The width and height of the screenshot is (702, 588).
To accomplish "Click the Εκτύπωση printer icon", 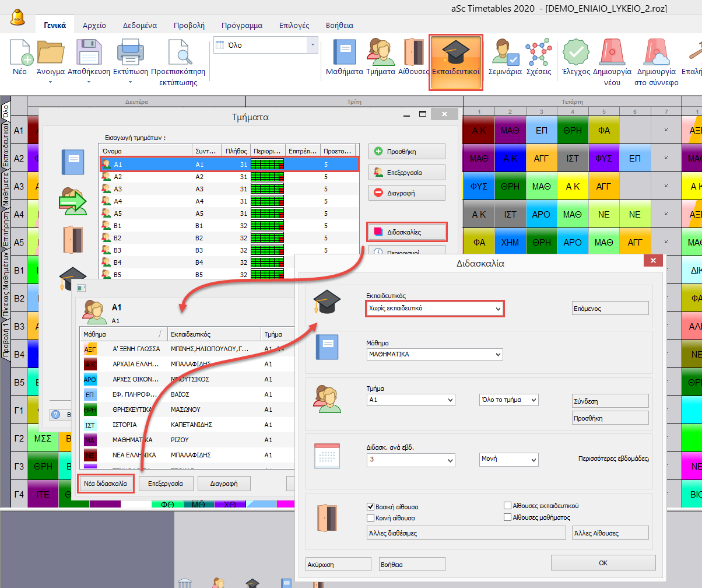I will (128, 52).
